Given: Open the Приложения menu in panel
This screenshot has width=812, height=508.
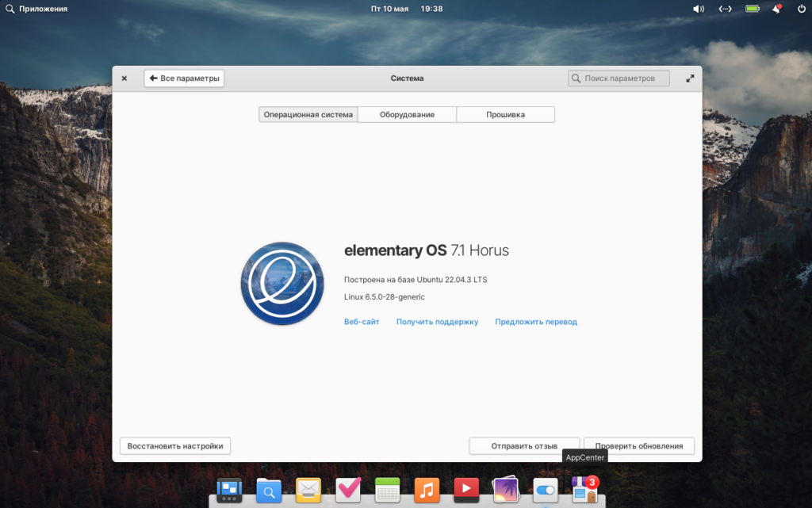Looking at the screenshot, I should pyautogui.click(x=43, y=9).
